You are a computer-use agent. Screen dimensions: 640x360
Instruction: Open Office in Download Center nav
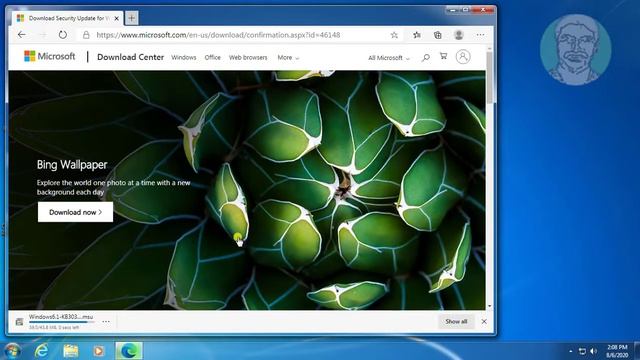click(212, 58)
